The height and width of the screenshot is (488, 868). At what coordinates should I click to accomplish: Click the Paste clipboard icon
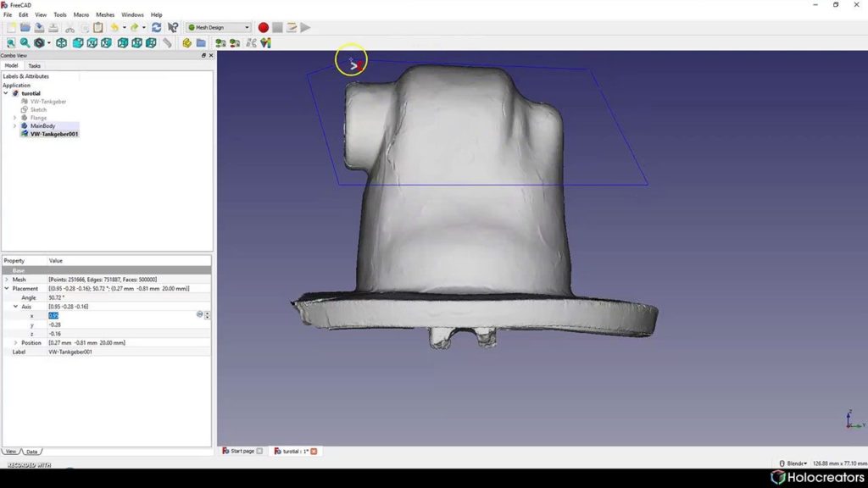pos(98,28)
